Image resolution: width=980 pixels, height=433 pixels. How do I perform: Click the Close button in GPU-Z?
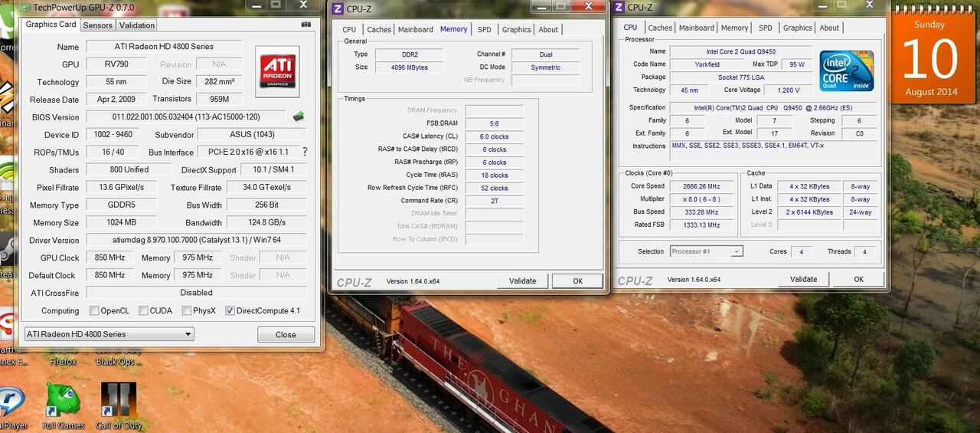(x=286, y=334)
